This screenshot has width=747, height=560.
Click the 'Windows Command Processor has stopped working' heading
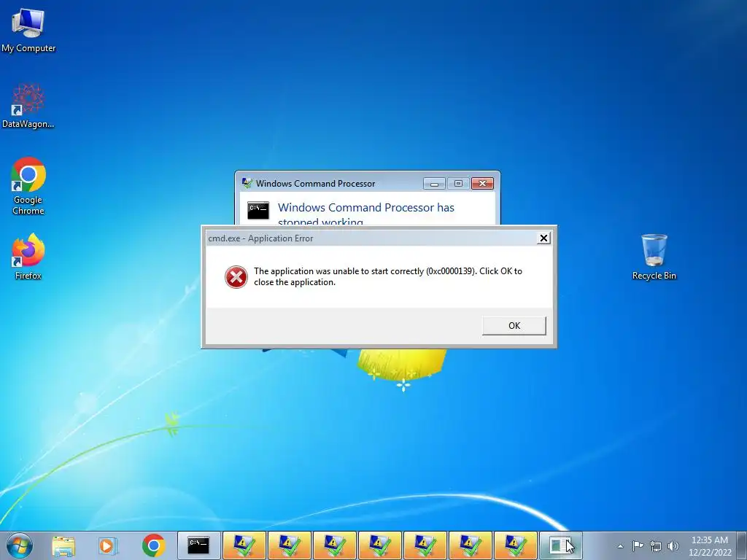click(366, 214)
